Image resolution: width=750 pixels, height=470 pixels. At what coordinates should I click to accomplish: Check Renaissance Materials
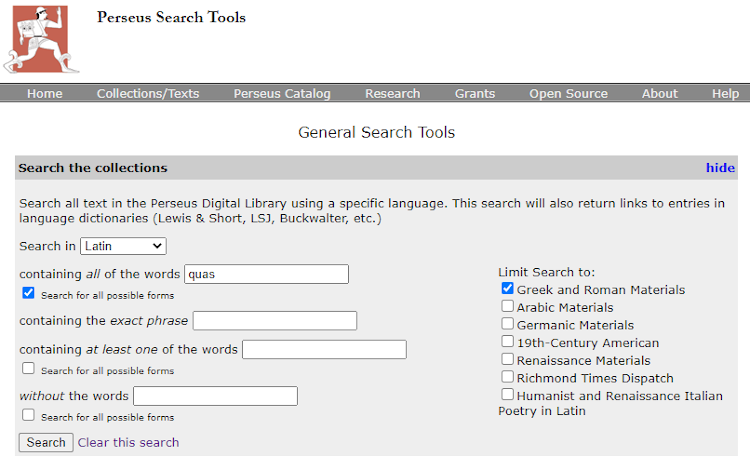[x=507, y=359]
